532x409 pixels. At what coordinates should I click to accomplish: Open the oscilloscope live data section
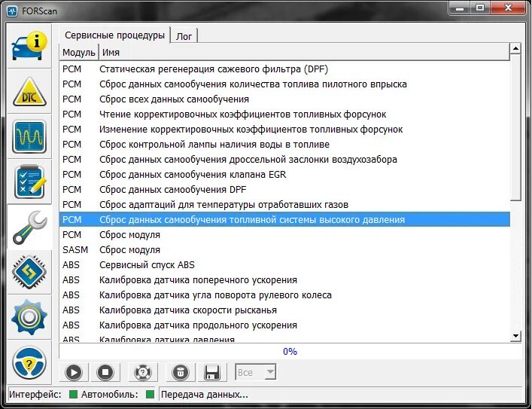tap(29, 136)
